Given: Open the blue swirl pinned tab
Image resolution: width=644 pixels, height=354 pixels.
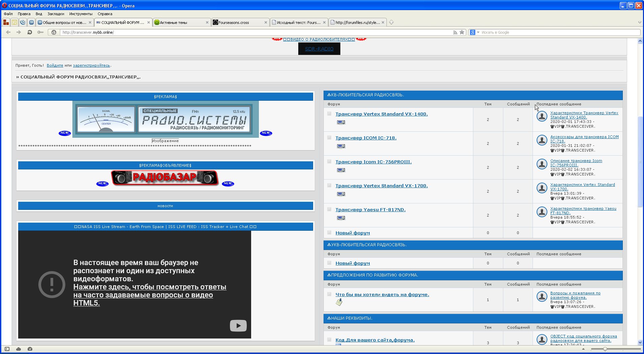Looking at the screenshot, I should [x=23, y=22].
